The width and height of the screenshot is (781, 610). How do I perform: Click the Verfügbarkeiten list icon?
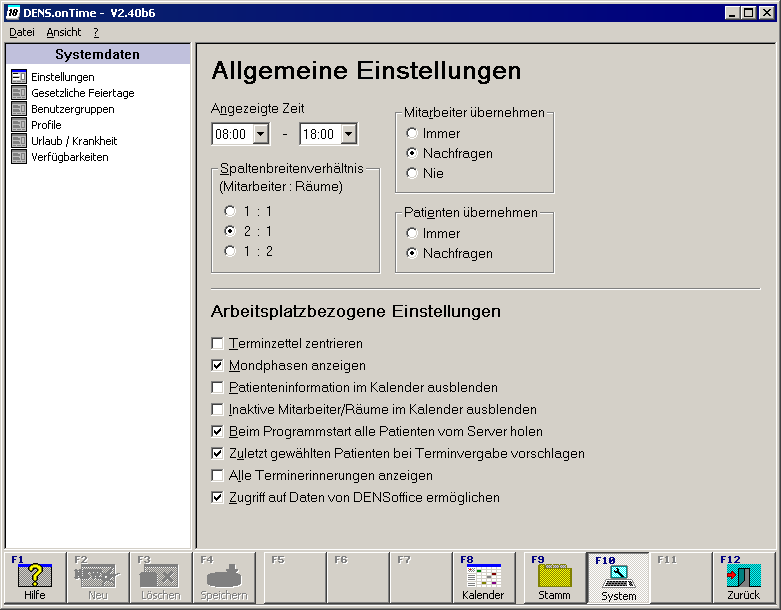click(x=19, y=157)
